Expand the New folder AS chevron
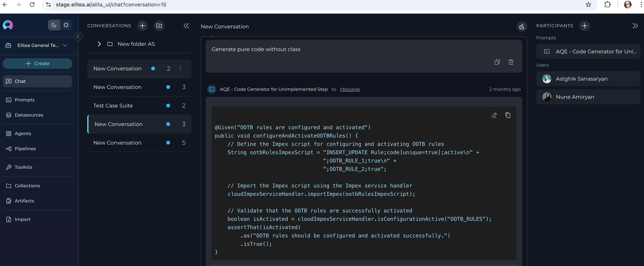Screen dimensions: 644x266 click(x=99, y=44)
